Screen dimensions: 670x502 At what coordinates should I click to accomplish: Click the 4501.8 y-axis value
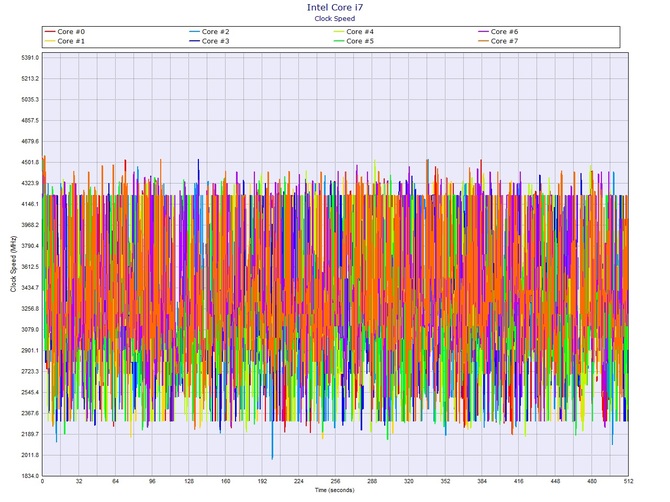[30, 162]
